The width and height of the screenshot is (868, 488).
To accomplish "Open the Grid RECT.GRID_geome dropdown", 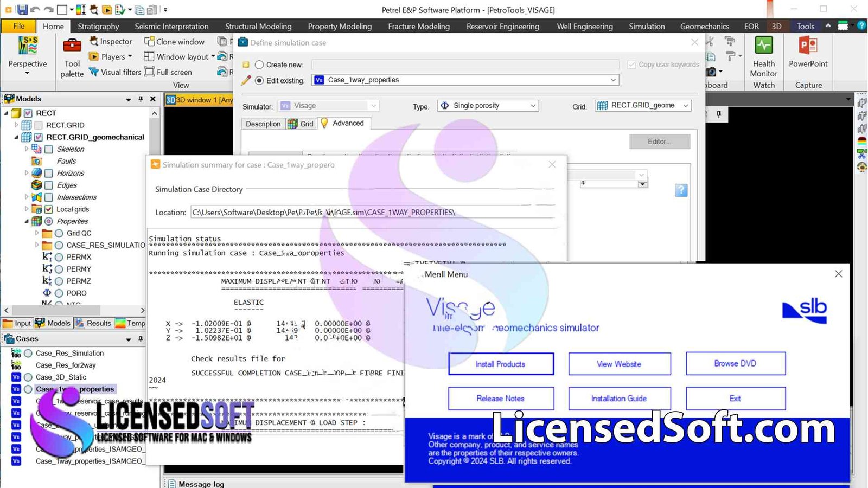I will click(686, 105).
